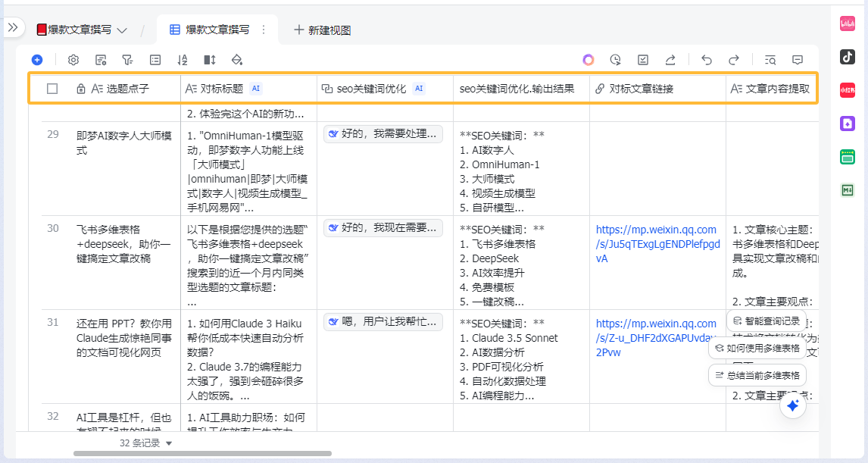This screenshot has width=868, height=463.
Task: Click the undo arrow icon
Action: (707, 60)
